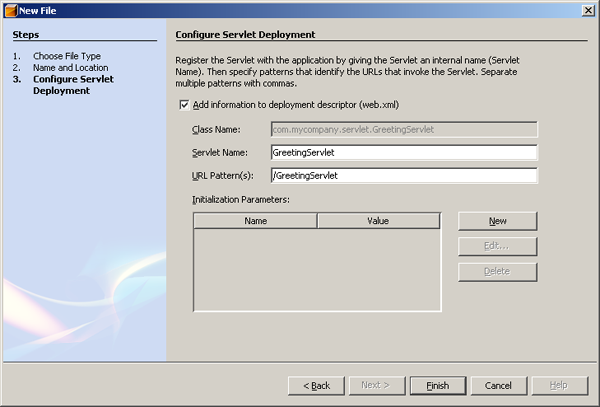The image size is (600, 407).
Task: Click the Delete parameter button
Action: coord(498,272)
